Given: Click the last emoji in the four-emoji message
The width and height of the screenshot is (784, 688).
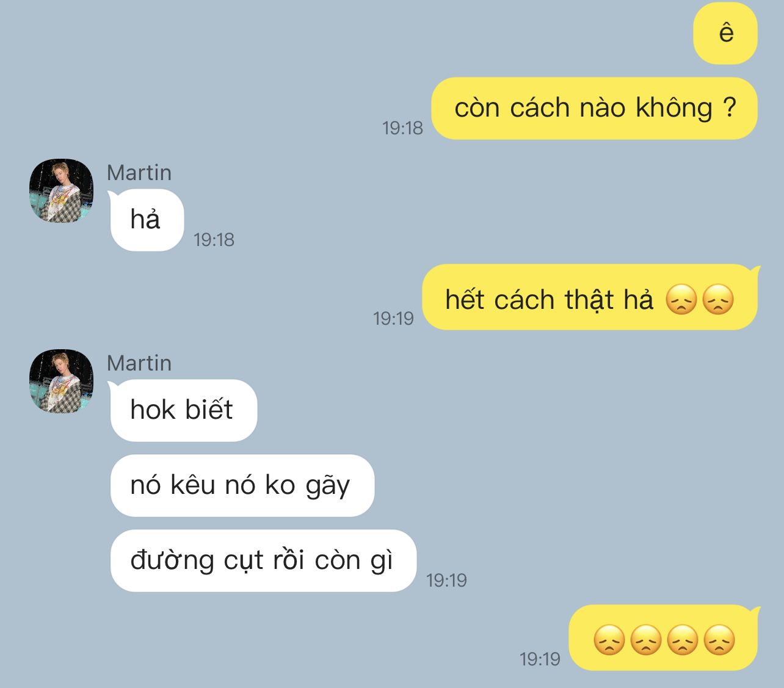Looking at the screenshot, I should tap(719, 640).
